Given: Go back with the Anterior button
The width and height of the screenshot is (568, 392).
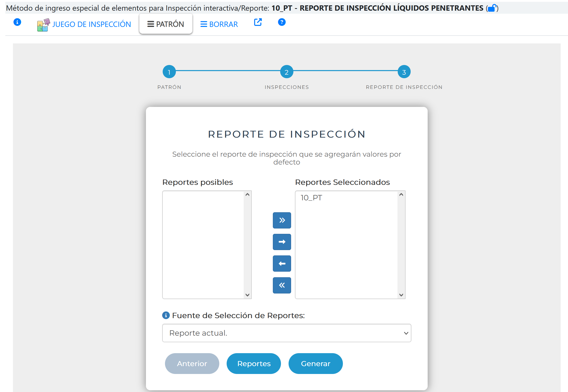Looking at the screenshot, I should point(192,363).
